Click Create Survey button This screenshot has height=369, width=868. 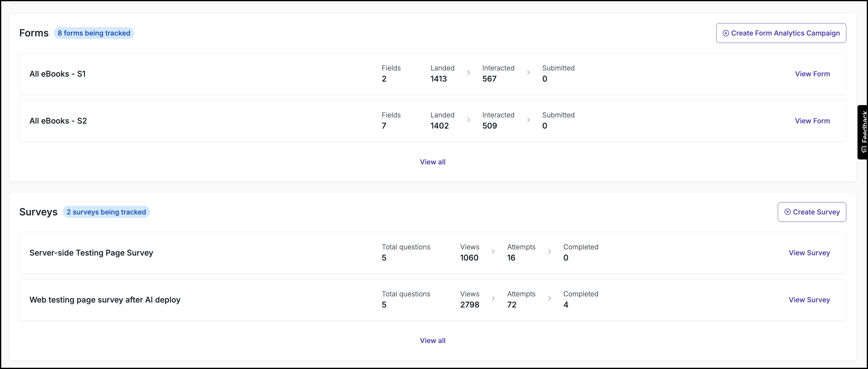pos(811,212)
